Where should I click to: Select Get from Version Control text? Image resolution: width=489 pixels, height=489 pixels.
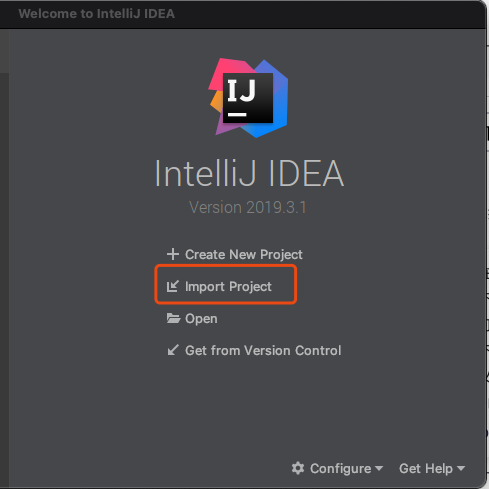coord(263,350)
